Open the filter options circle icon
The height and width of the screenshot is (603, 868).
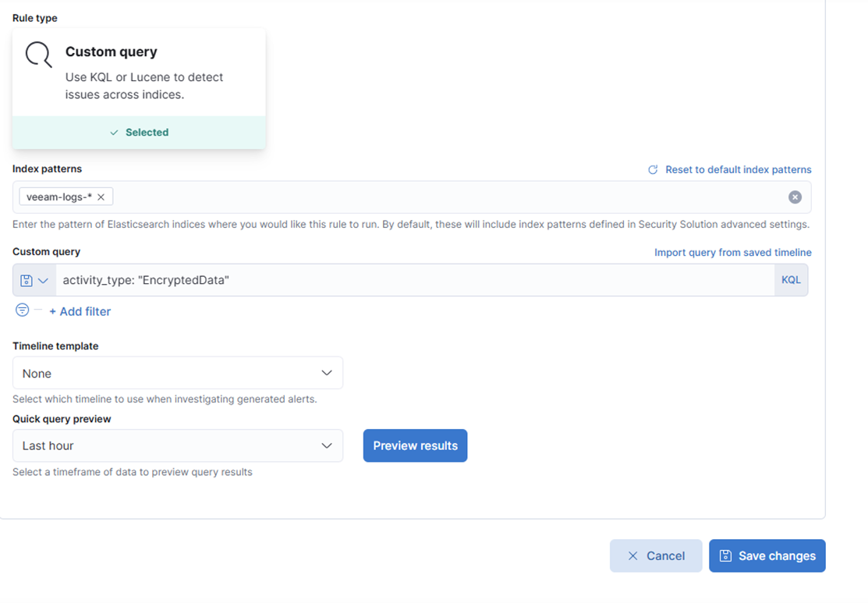[x=23, y=310]
